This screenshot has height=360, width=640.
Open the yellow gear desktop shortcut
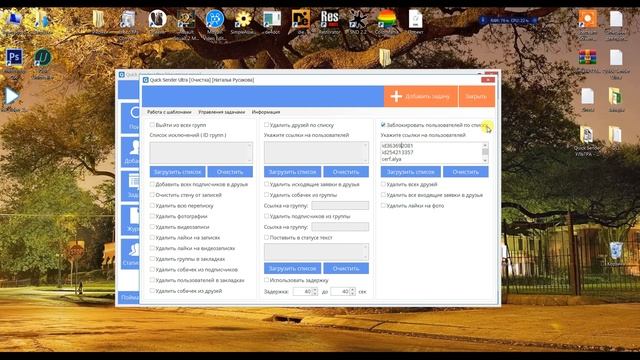pyautogui.click(x=243, y=19)
